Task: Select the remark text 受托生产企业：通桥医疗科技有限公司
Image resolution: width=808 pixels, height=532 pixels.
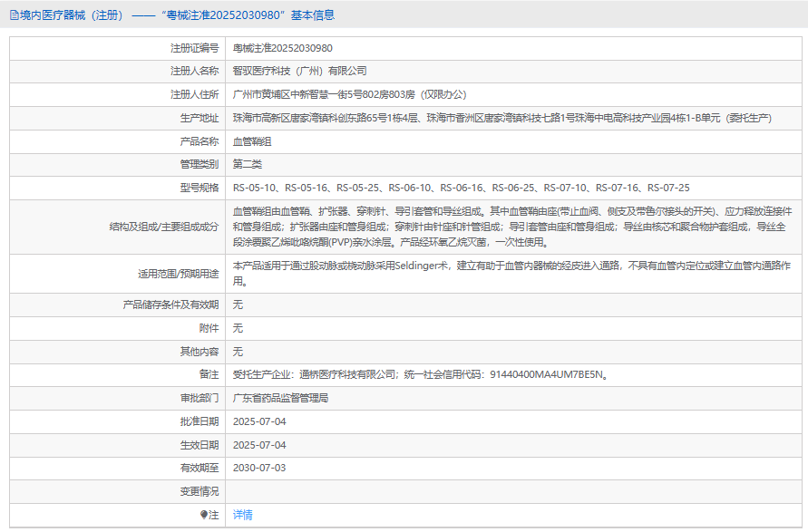Action: coord(314,374)
